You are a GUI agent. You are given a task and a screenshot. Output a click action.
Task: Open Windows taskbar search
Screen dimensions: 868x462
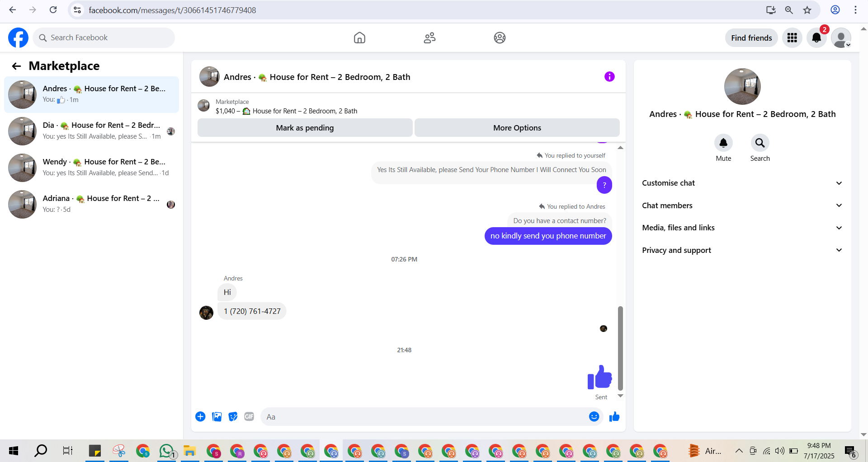(x=41, y=451)
